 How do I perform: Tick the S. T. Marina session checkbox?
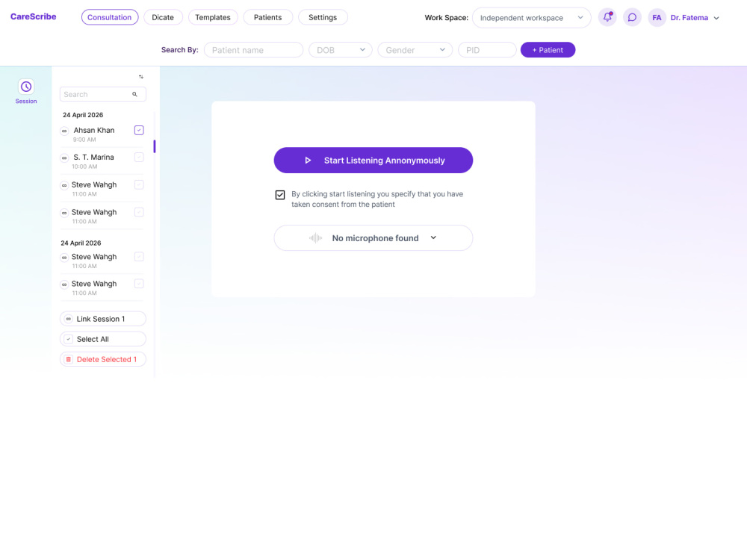click(x=139, y=157)
